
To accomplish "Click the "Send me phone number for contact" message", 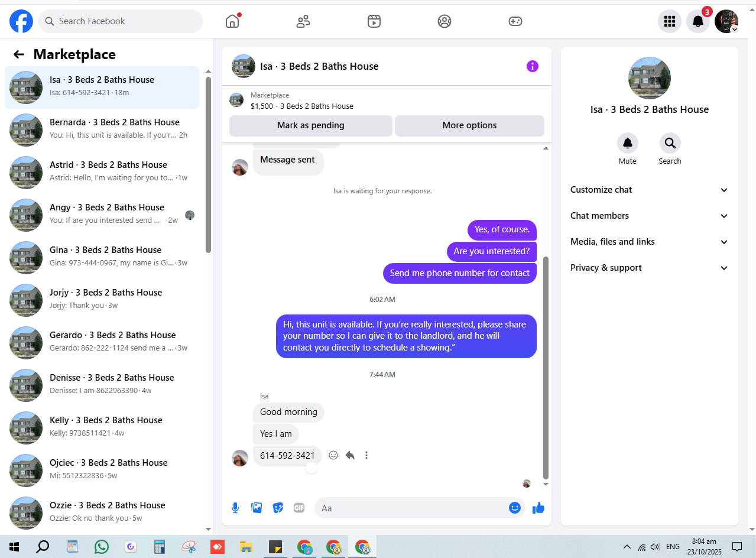I will [460, 273].
